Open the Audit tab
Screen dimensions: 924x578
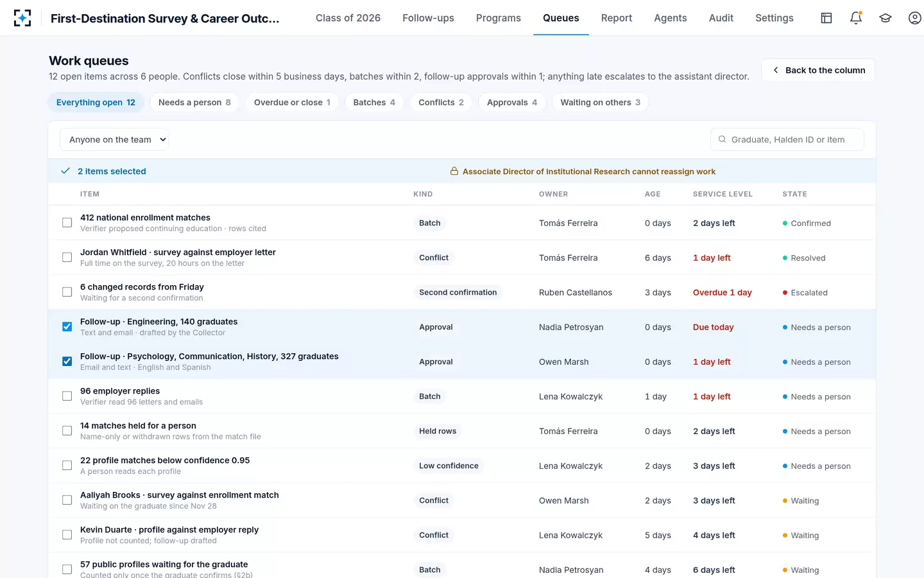click(721, 18)
